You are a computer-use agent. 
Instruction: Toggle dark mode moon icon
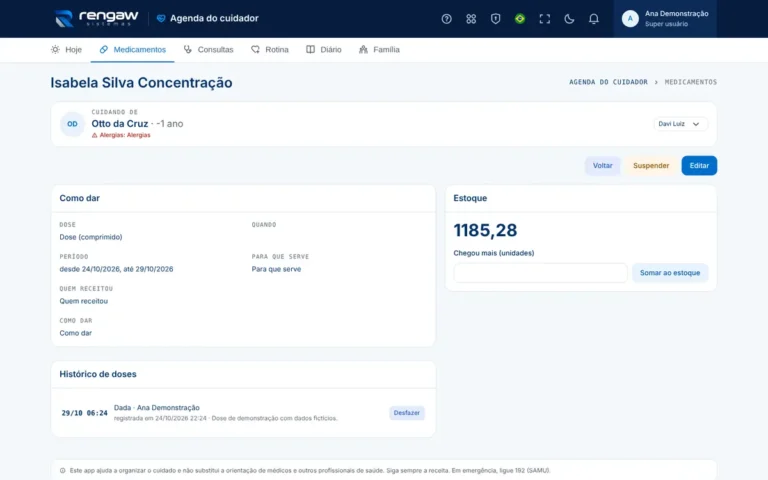tap(569, 19)
